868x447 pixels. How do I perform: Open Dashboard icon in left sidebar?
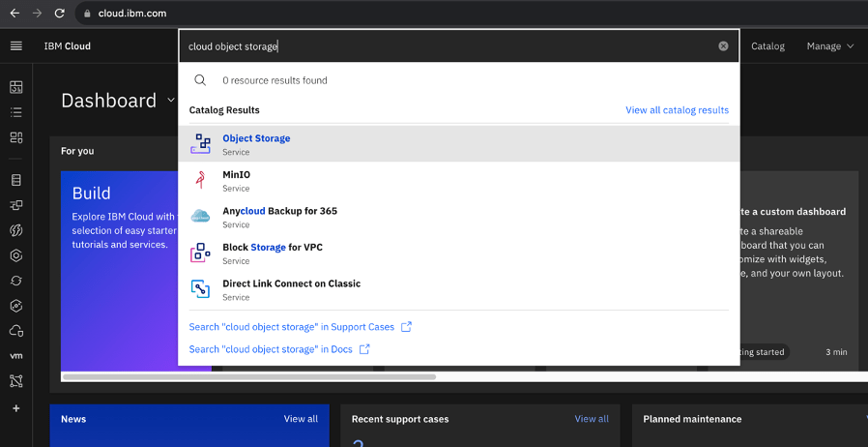(15, 87)
